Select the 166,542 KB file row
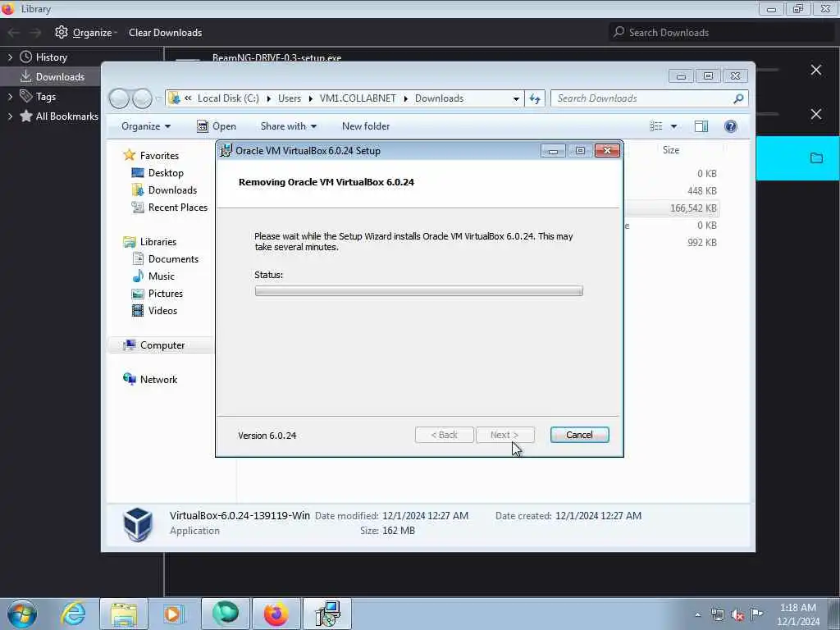840x630 pixels. coord(673,208)
